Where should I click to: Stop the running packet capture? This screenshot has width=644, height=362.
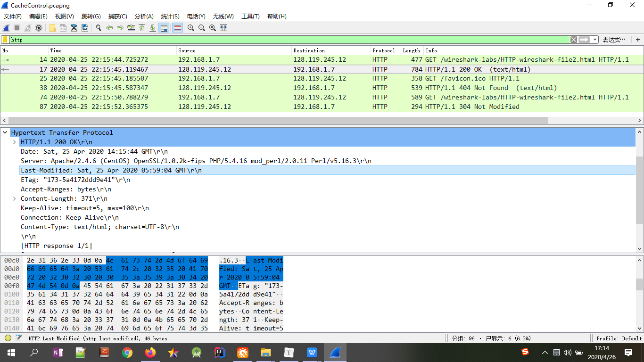pos(17,28)
